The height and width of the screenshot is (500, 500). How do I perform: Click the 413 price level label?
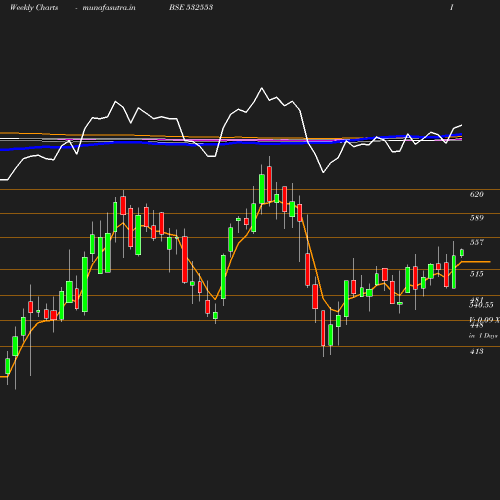(477, 351)
